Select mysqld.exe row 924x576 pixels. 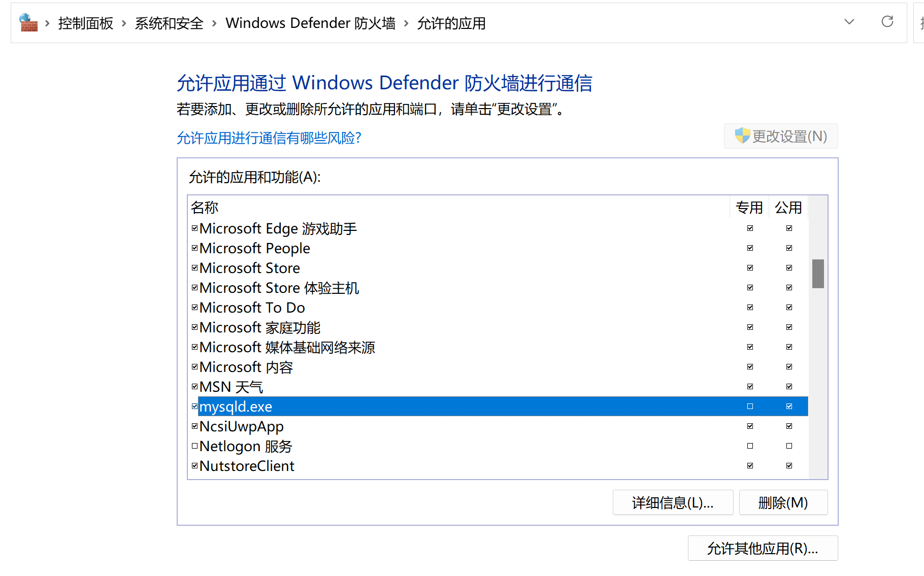click(498, 406)
